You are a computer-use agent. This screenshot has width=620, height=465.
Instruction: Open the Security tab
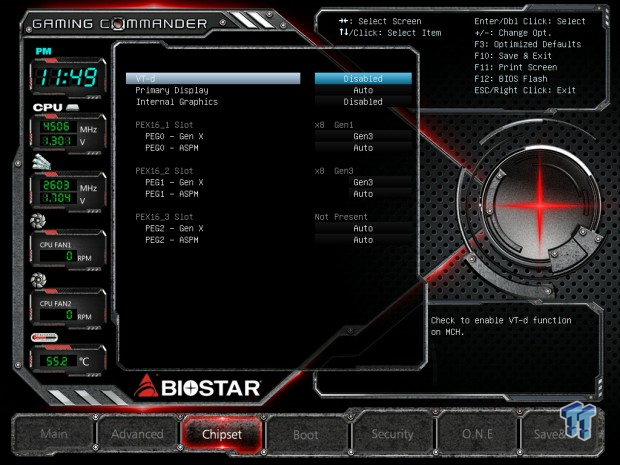[x=392, y=434]
